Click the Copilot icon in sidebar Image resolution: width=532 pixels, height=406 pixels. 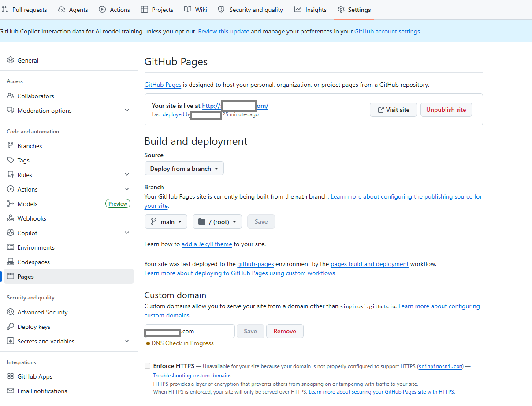click(x=11, y=233)
